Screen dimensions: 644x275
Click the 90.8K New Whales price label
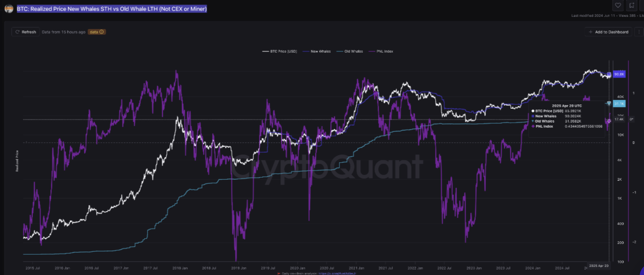(619, 74)
